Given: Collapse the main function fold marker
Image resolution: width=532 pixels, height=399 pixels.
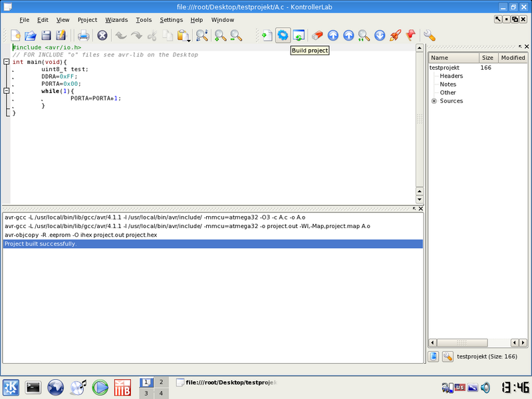Looking at the screenshot, I should click(x=6, y=62).
